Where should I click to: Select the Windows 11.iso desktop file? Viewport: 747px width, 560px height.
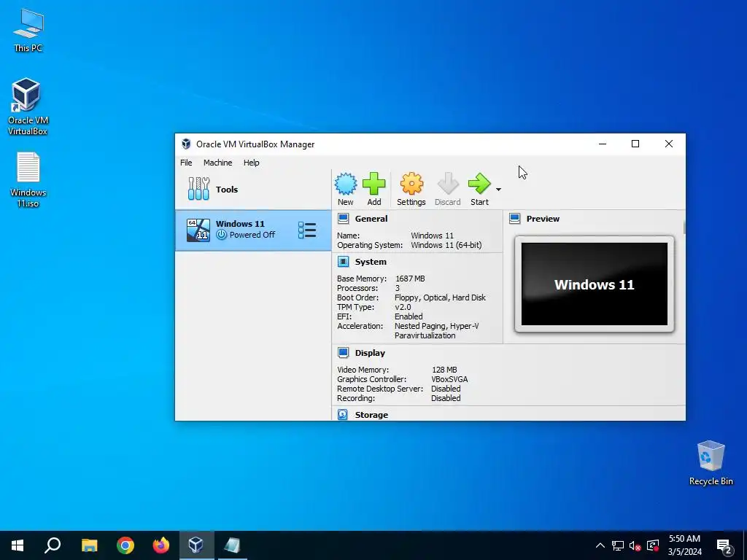click(28, 179)
